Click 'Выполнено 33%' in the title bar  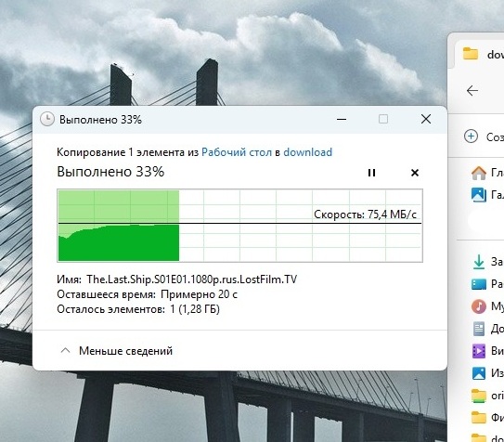[100, 120]
